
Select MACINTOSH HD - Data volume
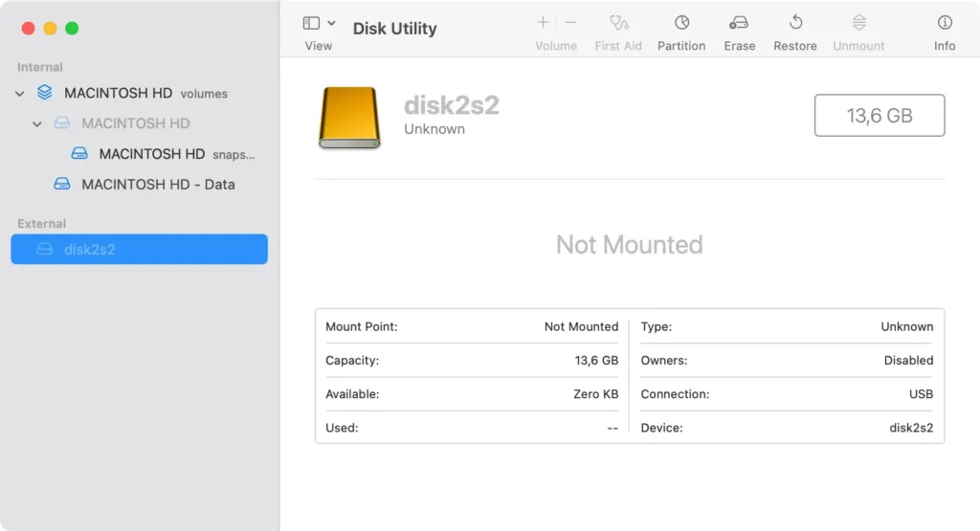coord(140,185)
